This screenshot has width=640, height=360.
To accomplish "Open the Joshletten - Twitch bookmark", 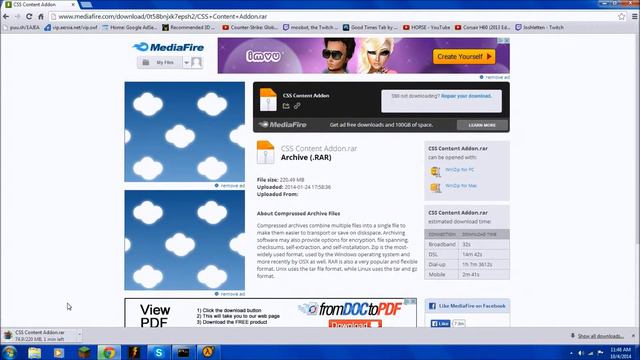I will coord(539,27).
